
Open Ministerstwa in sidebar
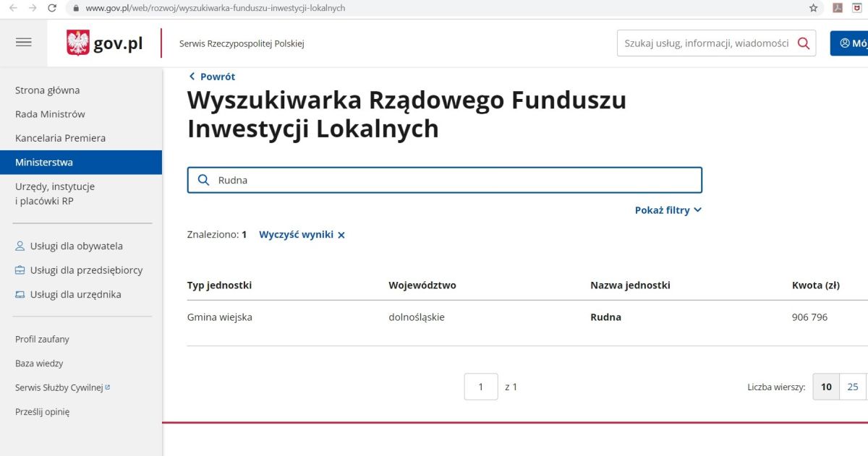(x=44, y=163)
